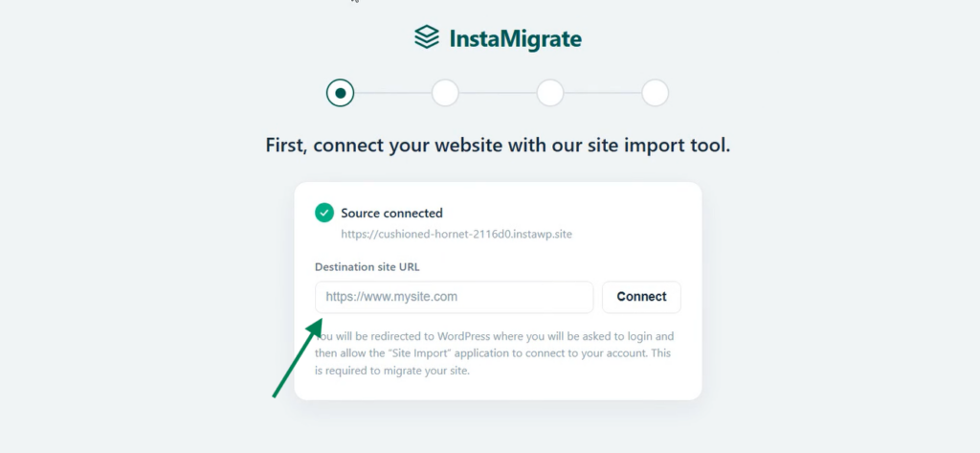Click progress line between steps two and three
The width and height of the screenshot is (980, 453).
coord(498,93)
